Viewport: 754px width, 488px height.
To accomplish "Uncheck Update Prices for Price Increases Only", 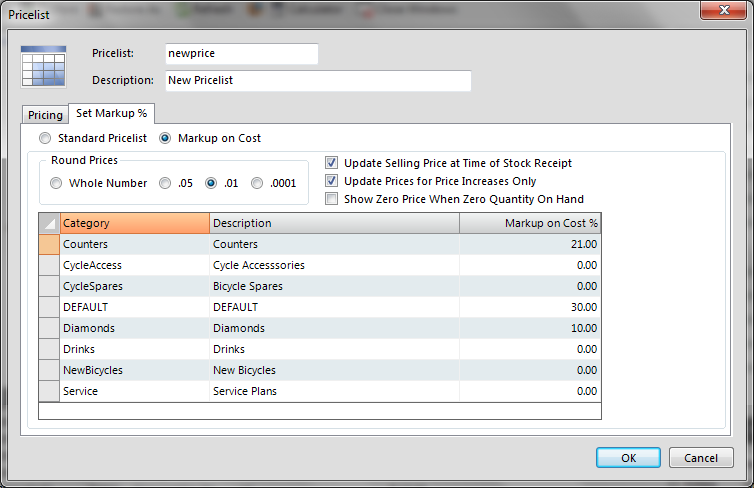I will tap(332, 181).
